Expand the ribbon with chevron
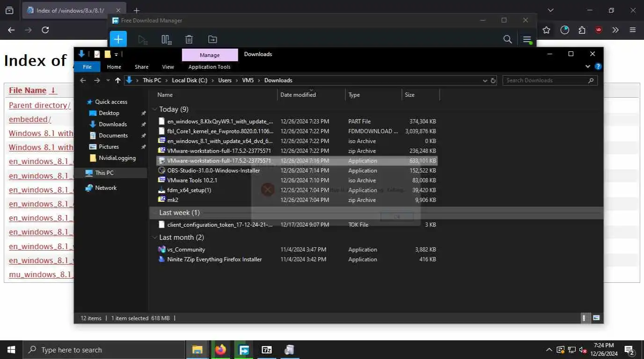The width and height of the screenshot is (644, 359). [x=588, y=67]
